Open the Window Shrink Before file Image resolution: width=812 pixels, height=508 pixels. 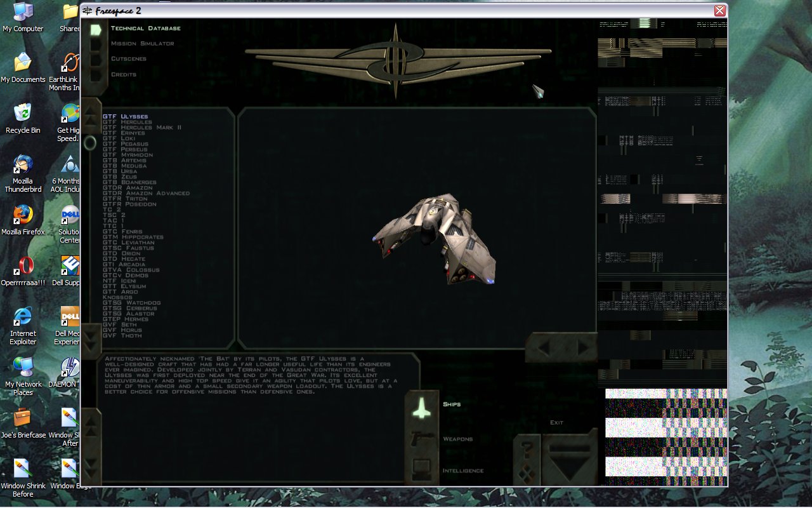tap(23, 478)
